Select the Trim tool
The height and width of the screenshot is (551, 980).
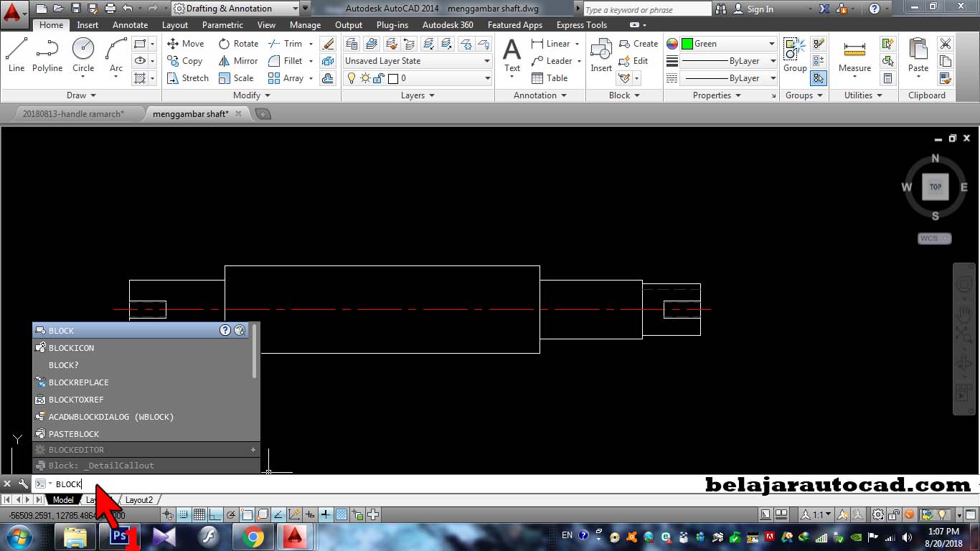tap(287, 43)
